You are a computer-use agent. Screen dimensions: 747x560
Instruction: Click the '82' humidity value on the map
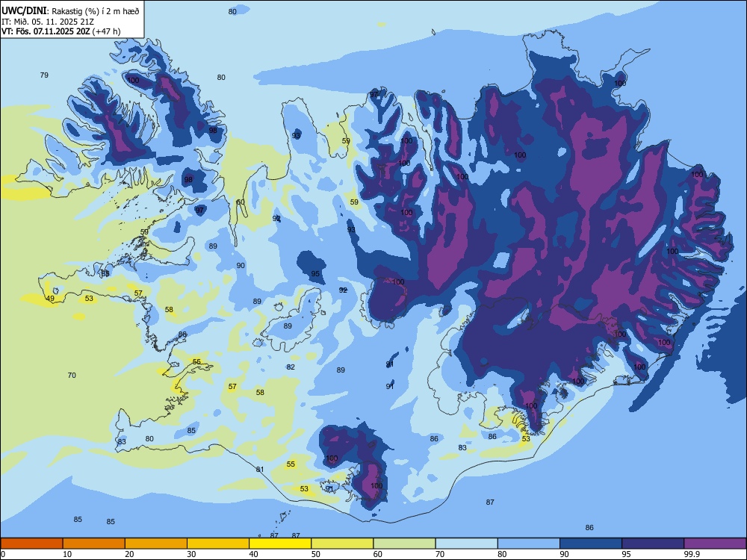291,367
